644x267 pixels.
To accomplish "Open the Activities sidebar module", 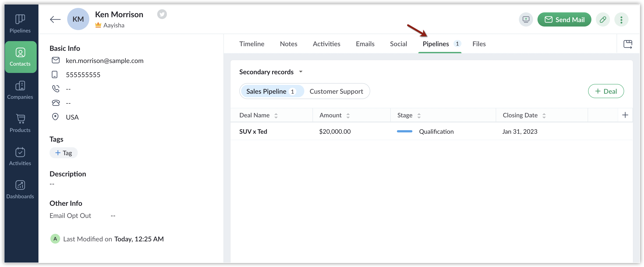I will click(x=20, y=156).
